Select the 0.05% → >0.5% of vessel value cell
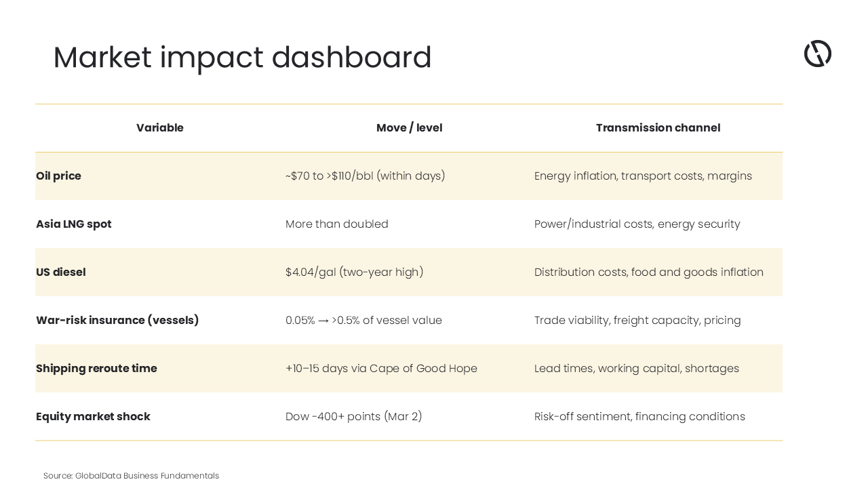Screen dimensions: 868x488 pos(363,321)
